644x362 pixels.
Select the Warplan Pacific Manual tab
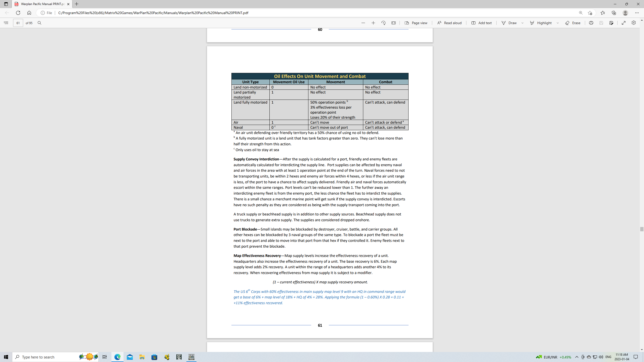pyautogui.click(x=42, y=4)
